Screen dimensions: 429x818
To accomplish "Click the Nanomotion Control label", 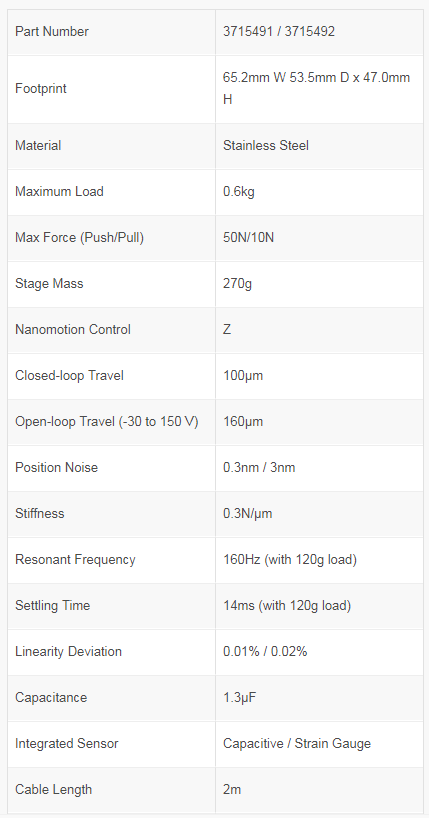I will point(73,329).
